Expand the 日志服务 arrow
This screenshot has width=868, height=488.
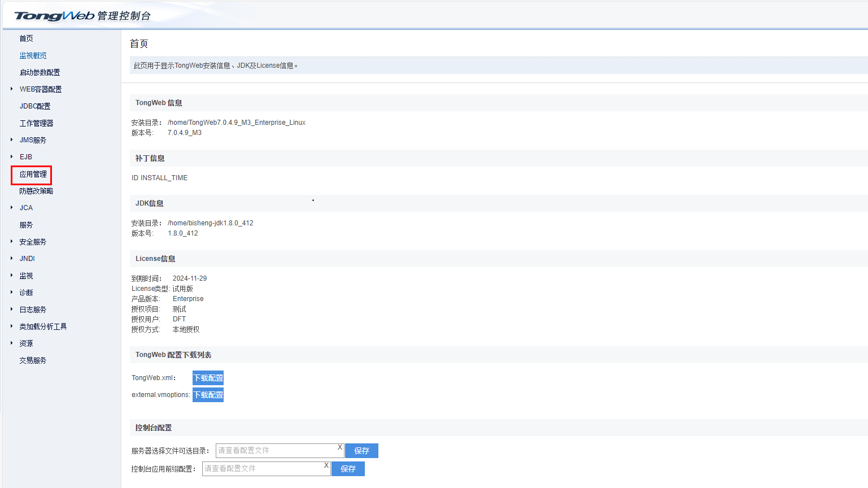[11, 309]
